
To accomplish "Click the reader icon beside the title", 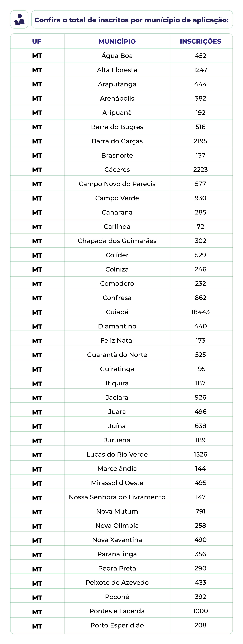I will pyautogui.click(x=19, y=19).
